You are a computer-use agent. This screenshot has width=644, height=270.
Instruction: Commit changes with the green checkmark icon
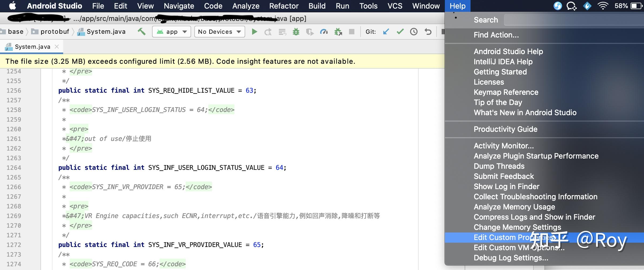tap(400, 31)
